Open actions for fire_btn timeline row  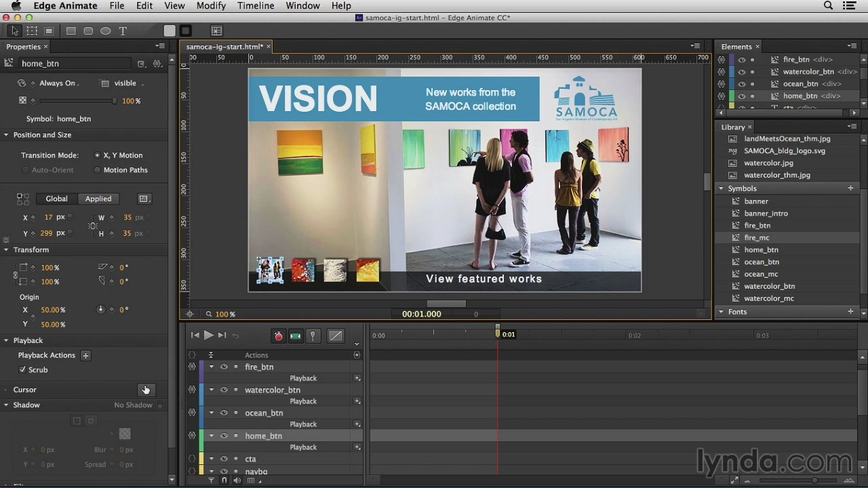[192, 367]
